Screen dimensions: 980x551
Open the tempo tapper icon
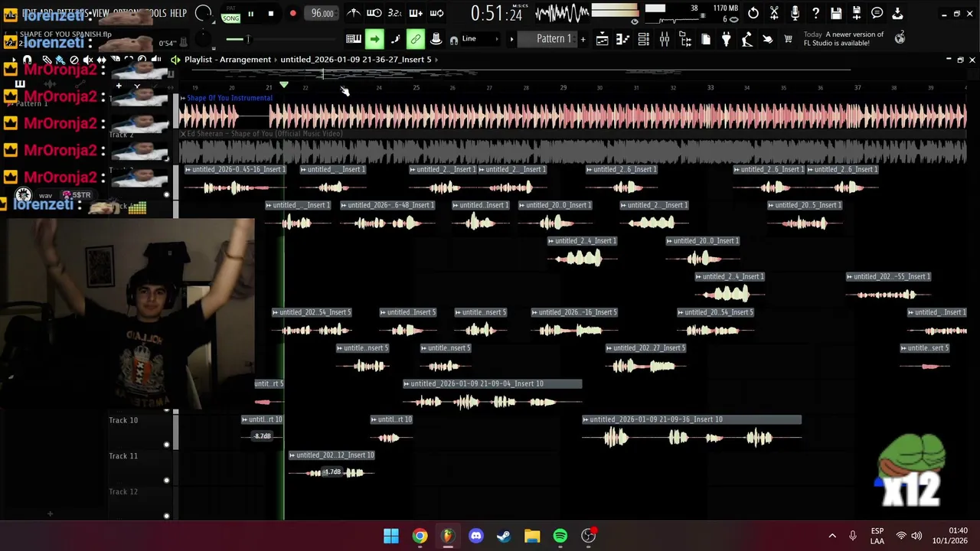pos(746,39)
